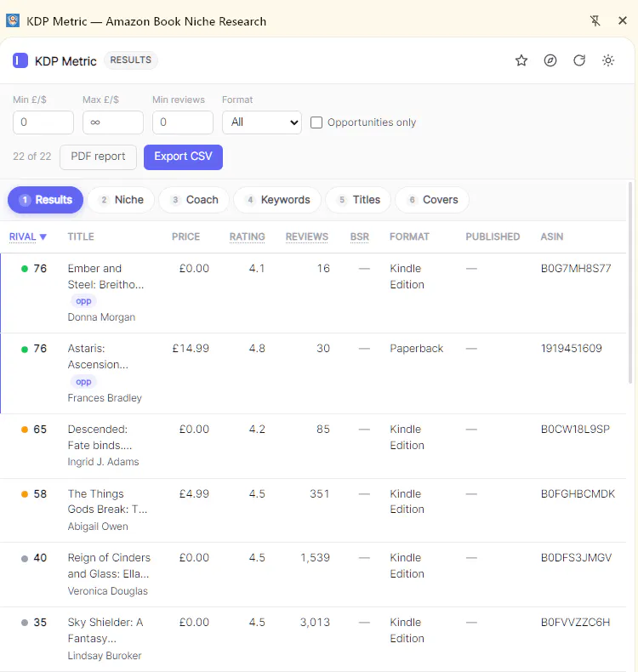This screenshot has height=672, width=638.
Task: Select the title Descended: Fate binds....
Action: (x=100, y=437)
